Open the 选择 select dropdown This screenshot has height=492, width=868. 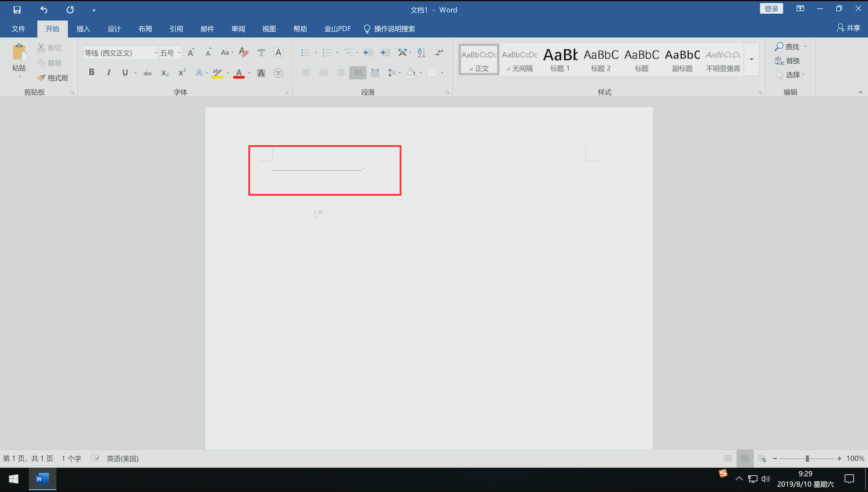[791, 75]
